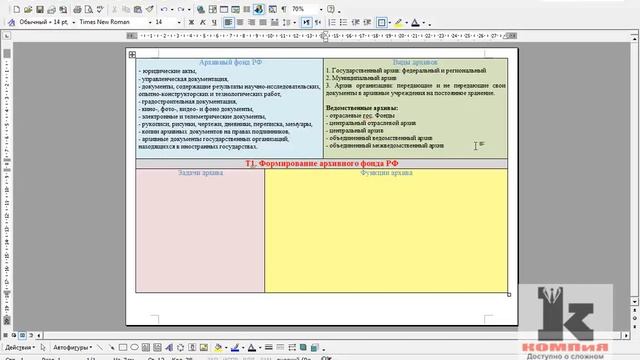Toggle bold formatting
This screenshot has height=360, width=640.
(191, 22)
